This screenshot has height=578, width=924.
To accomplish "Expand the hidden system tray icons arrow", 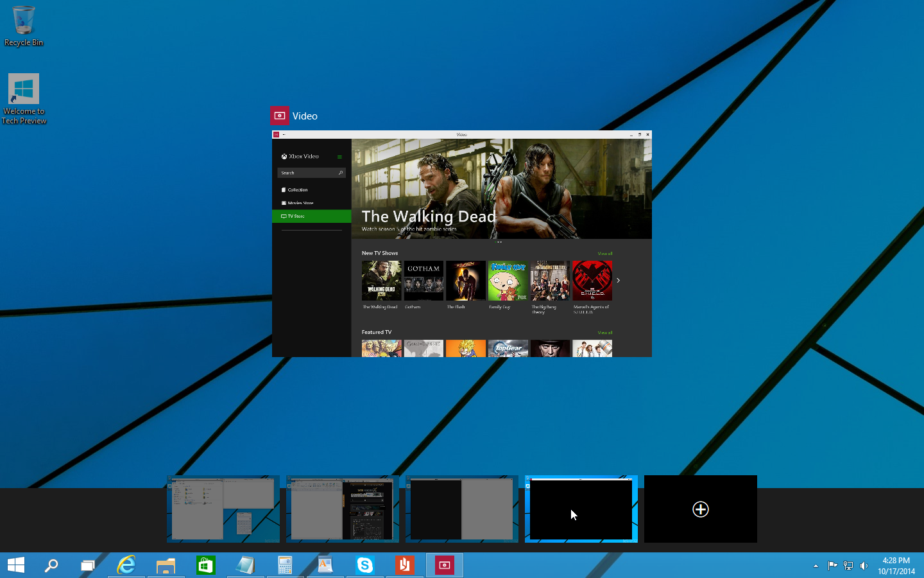I will [816, 566].
